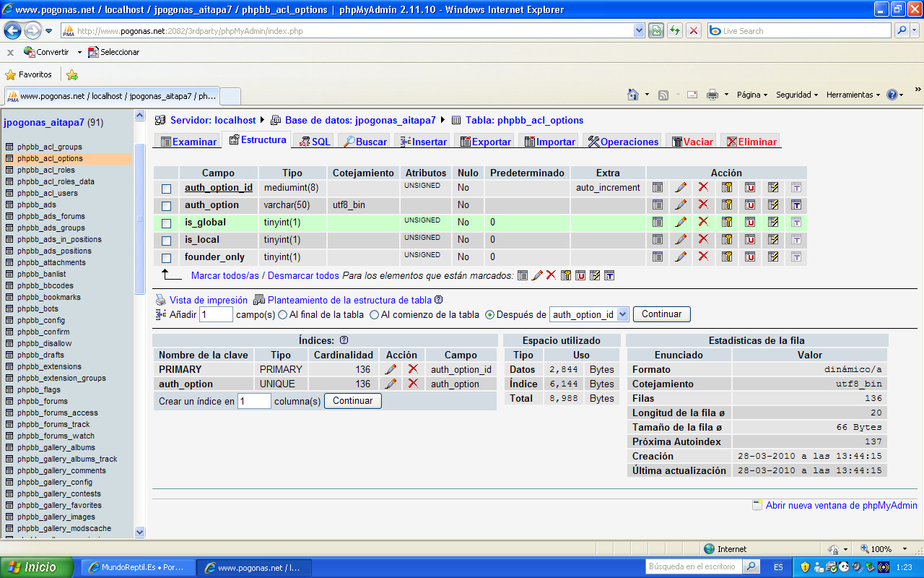Click help icon next to Índices heading
This screenshot has width=924, height=578.
pyautogui.click(x=344, y=340)
